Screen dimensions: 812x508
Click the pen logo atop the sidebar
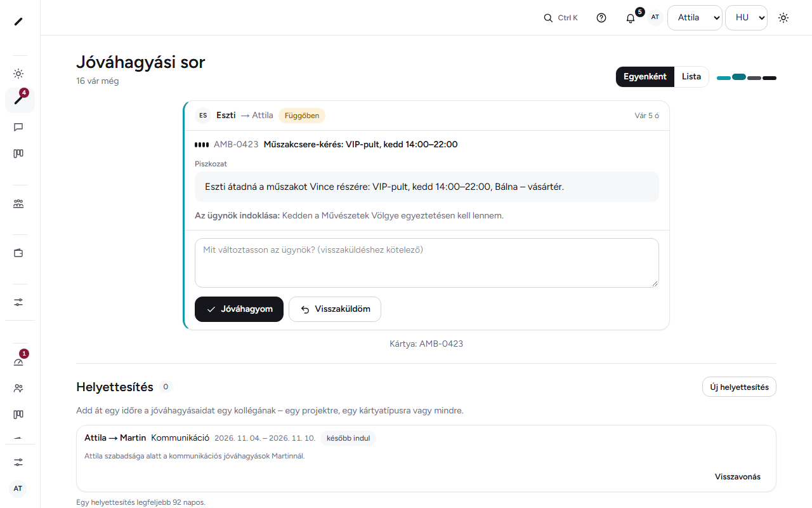point(18,22)
